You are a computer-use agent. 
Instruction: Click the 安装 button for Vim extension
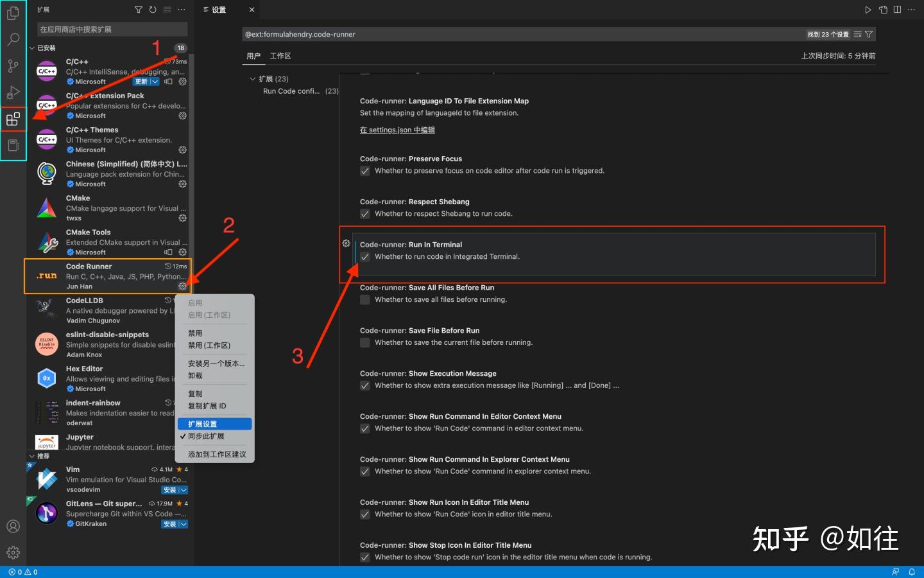click(x=171, y=490)
